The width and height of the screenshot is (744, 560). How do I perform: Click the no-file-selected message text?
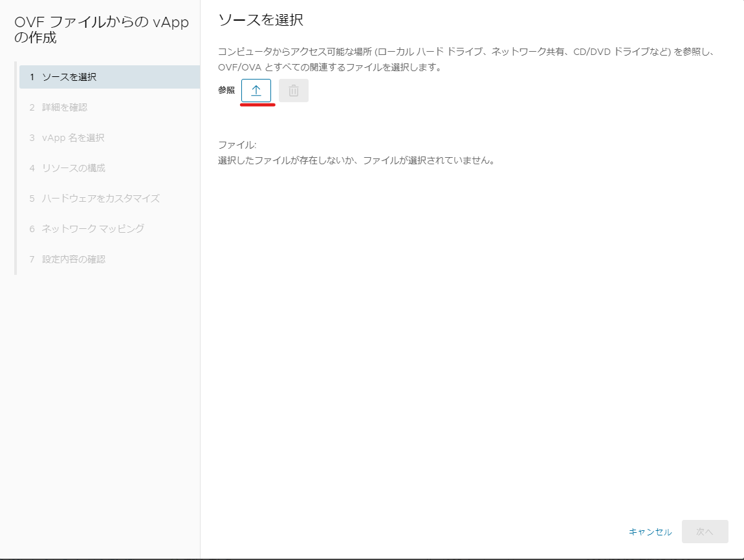[356, 160]
